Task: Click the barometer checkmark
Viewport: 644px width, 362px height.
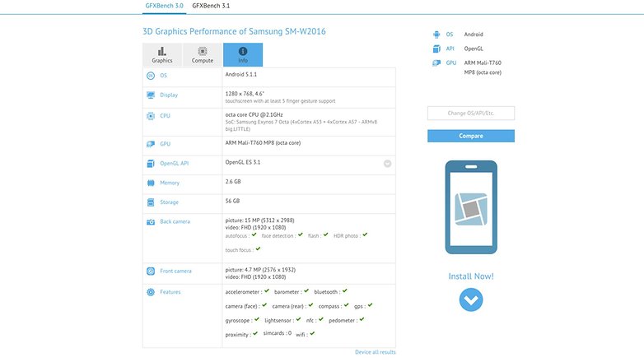Action: coord(306,290)
